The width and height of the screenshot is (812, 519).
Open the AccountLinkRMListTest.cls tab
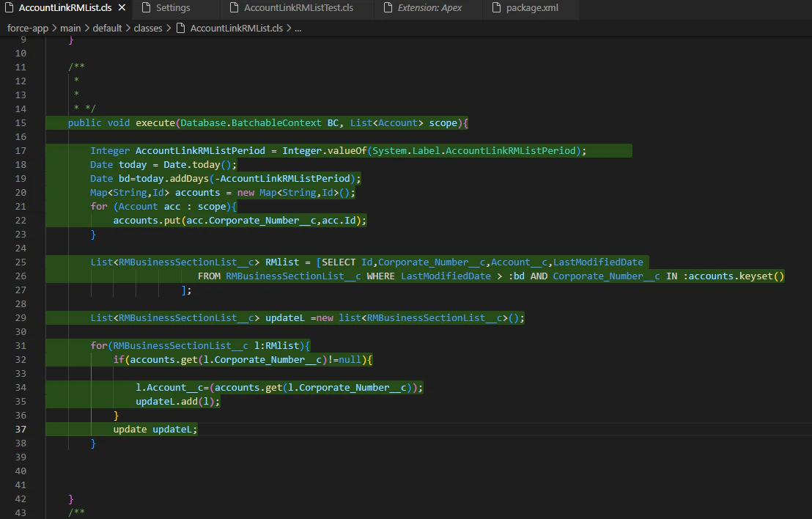[298, 8]
